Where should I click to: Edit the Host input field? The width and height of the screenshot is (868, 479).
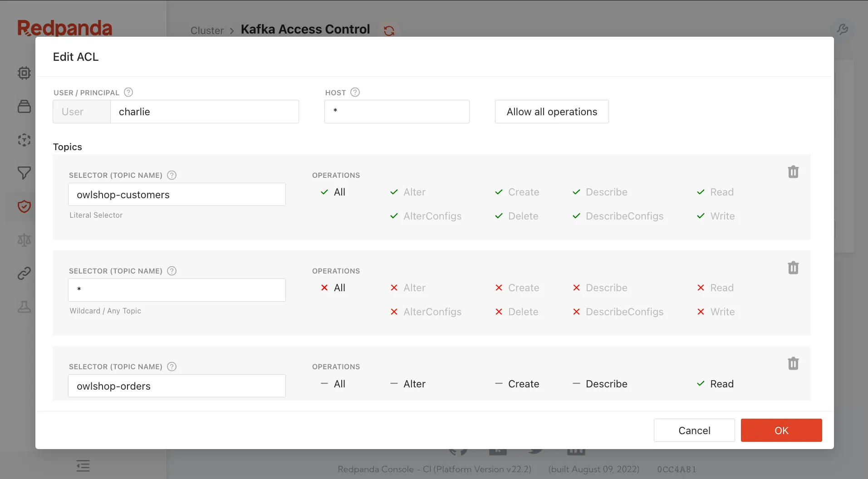397,112
